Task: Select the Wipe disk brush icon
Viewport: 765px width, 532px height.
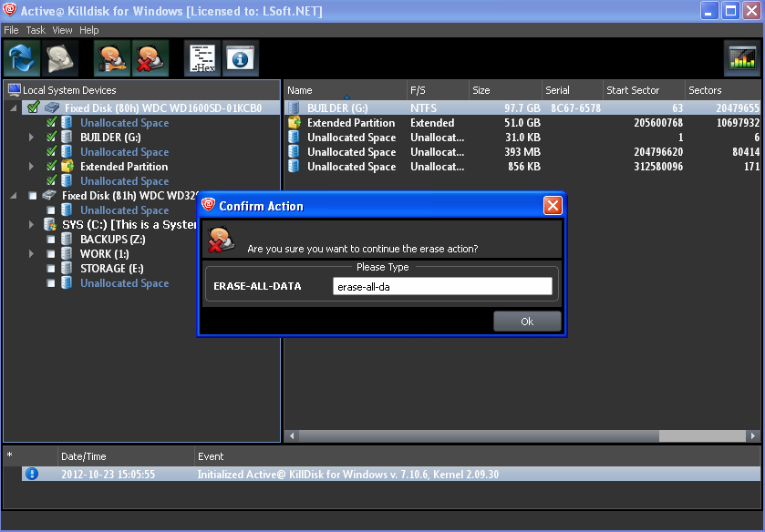Action: point(111,58)
